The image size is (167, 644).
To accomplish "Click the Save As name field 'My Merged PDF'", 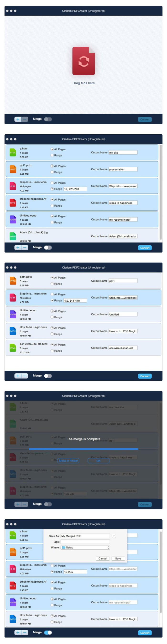I will coord(85,536).
